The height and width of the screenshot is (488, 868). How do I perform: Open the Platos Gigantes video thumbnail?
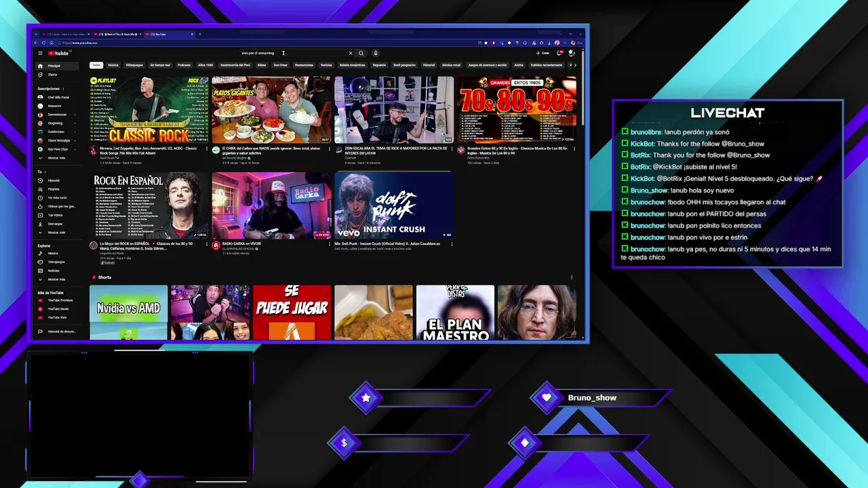pyautogui.click(x=271, y=110)
